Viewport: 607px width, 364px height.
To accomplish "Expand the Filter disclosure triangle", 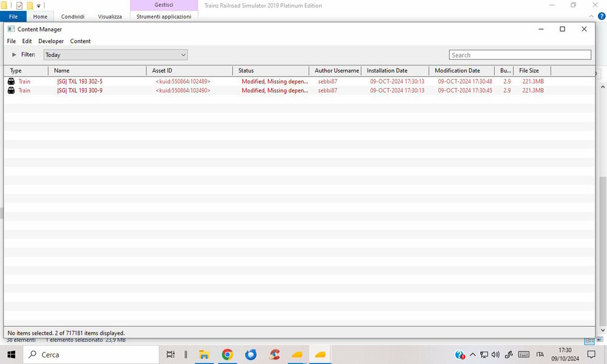I will 15,55.
